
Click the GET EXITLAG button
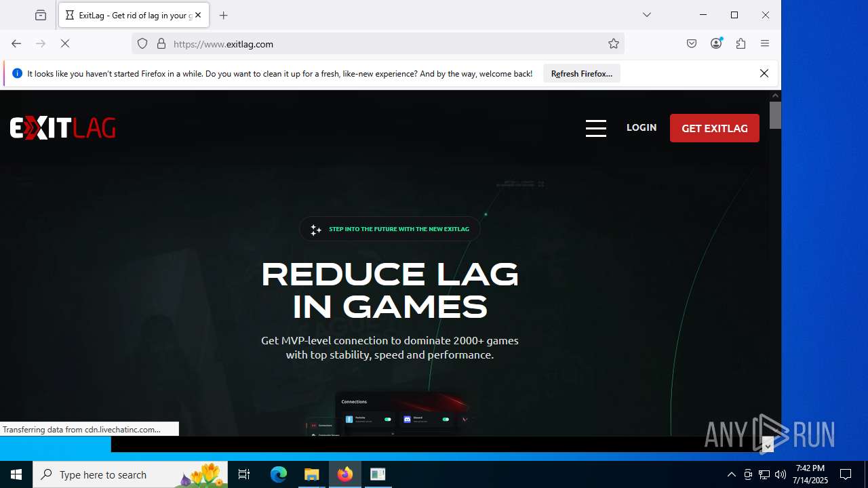[715, 128]
